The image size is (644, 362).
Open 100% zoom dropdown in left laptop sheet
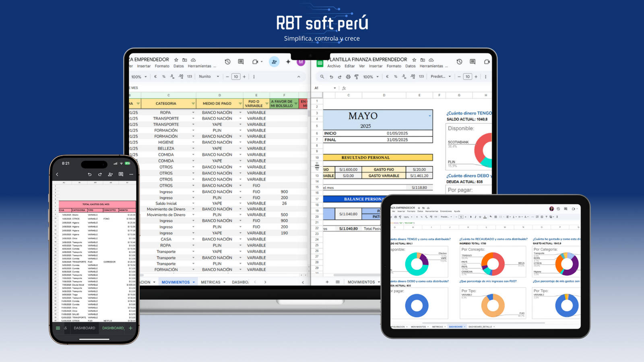(138, 76)
